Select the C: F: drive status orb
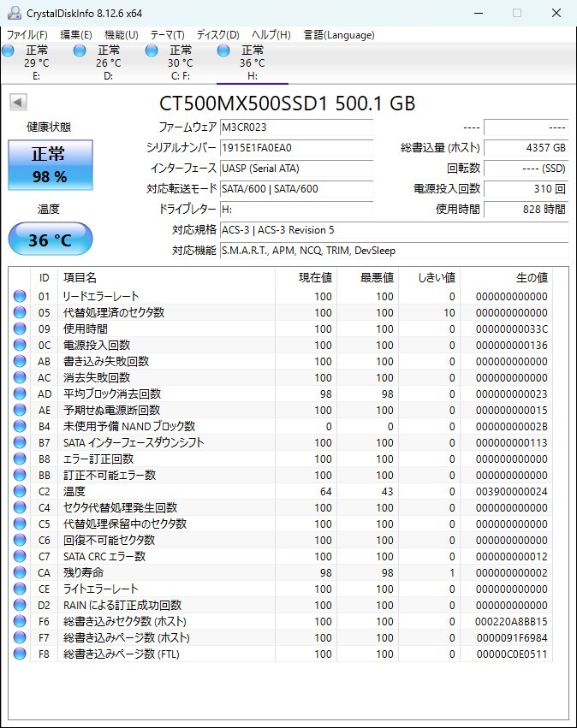This screenshot has height=728, width=577. click(x=152, y=50)
